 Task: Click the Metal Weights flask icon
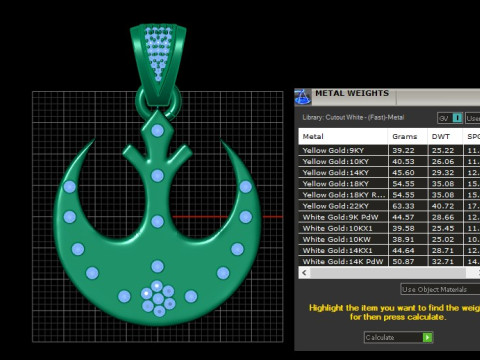tap(303, 97)
